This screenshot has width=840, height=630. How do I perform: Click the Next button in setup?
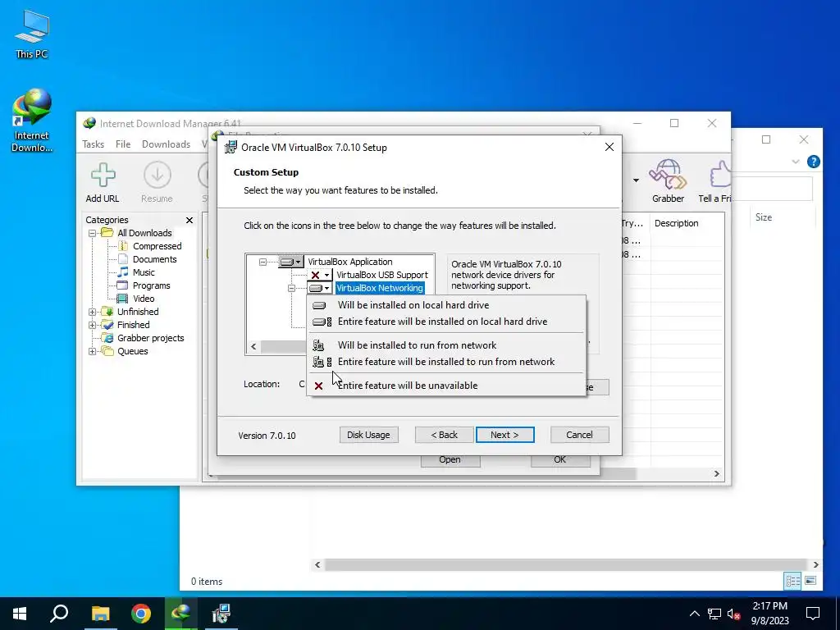coord(504,435)
